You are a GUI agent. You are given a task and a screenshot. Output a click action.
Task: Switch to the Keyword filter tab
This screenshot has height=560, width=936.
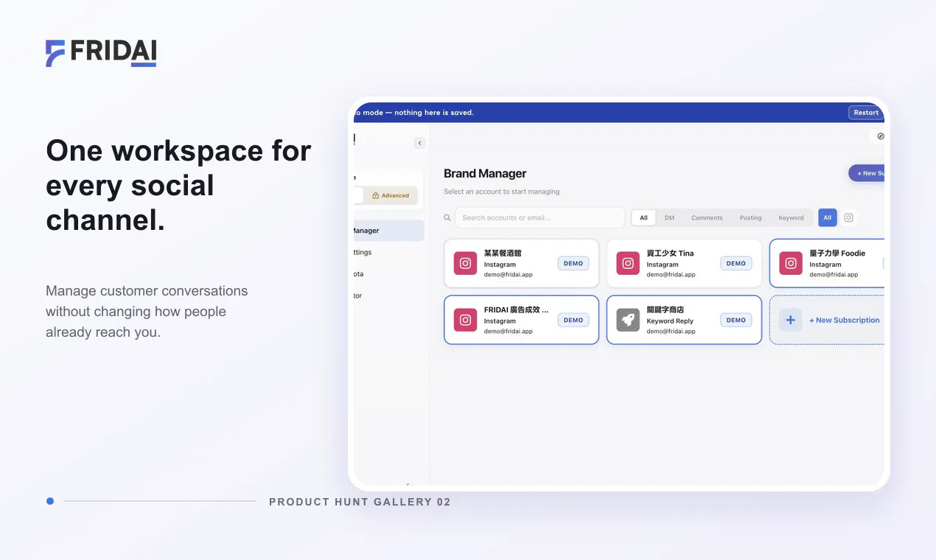[791, 217]
